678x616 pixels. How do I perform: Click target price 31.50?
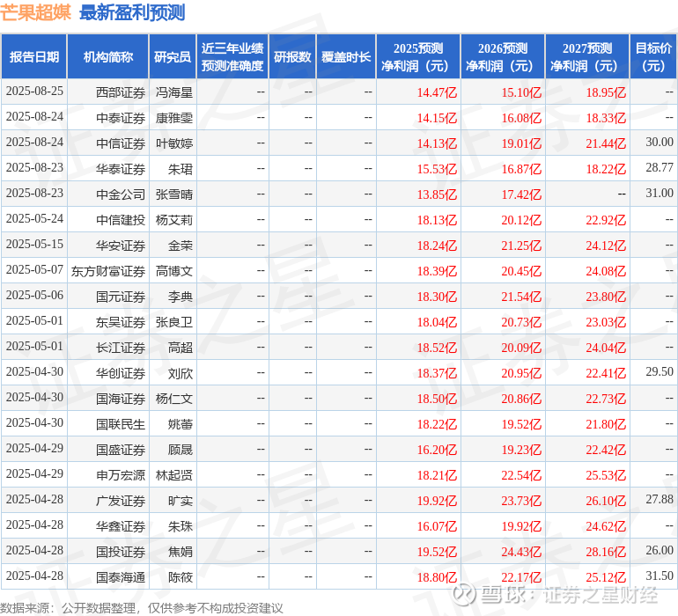[660, 576]
